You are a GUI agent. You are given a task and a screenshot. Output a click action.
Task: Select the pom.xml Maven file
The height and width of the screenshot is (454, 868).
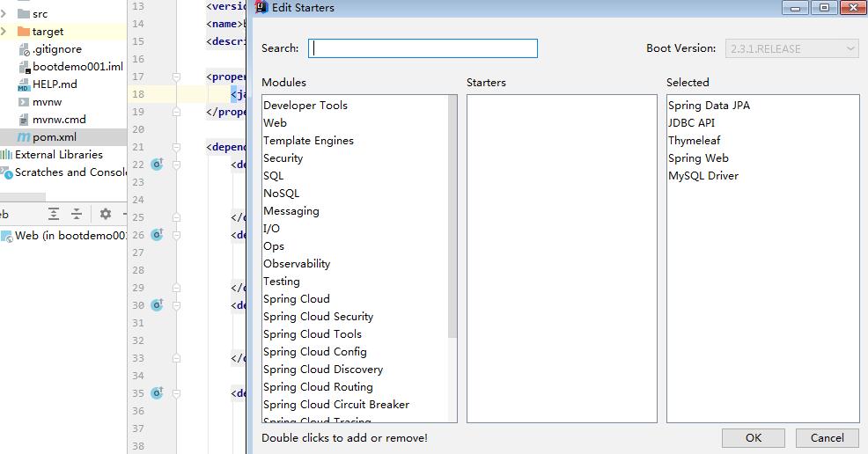pos(54,137)
